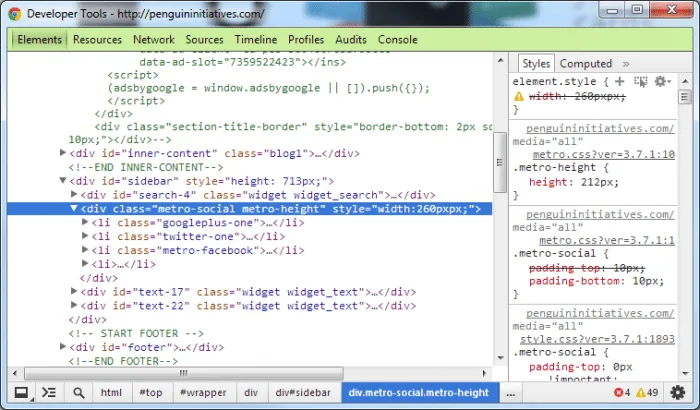Expand the metro-facebook li node

coord(85,250)
